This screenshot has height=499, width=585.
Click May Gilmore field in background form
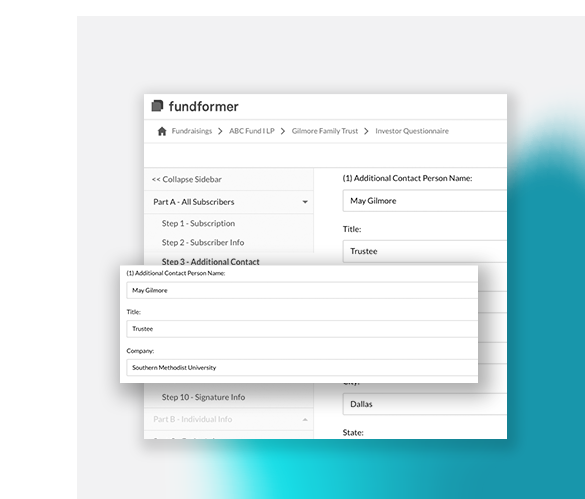coord(425,201)
